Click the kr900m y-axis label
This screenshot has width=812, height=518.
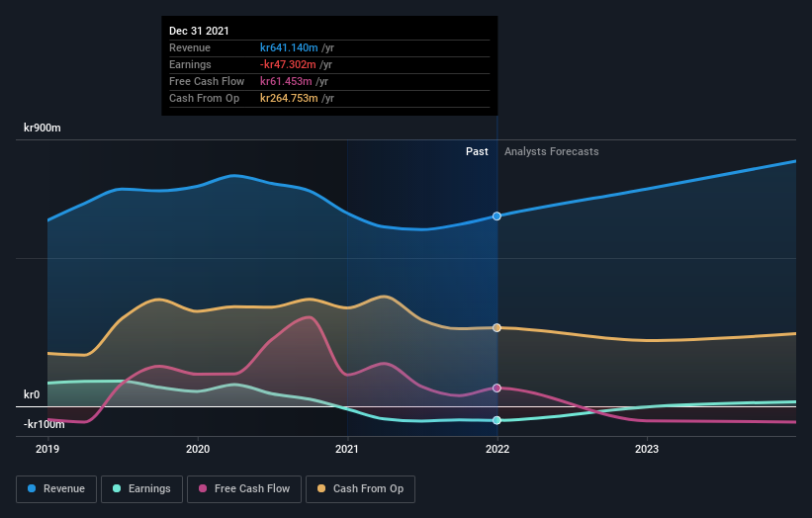[42, 128]
